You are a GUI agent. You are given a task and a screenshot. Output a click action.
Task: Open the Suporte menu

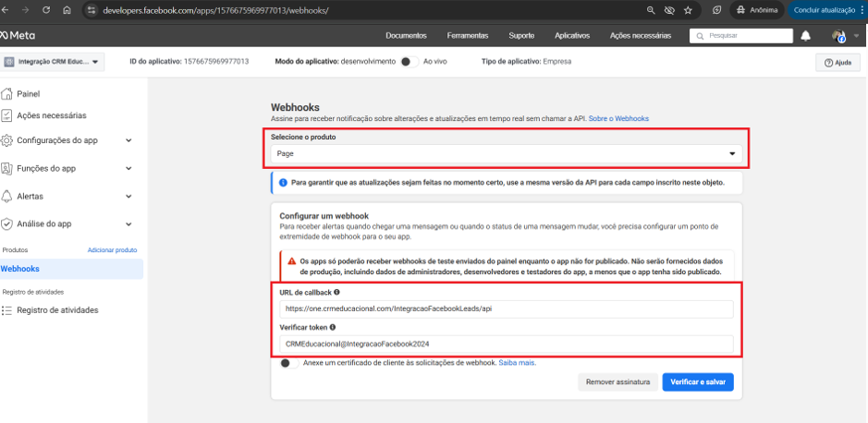tap(521, 35)
